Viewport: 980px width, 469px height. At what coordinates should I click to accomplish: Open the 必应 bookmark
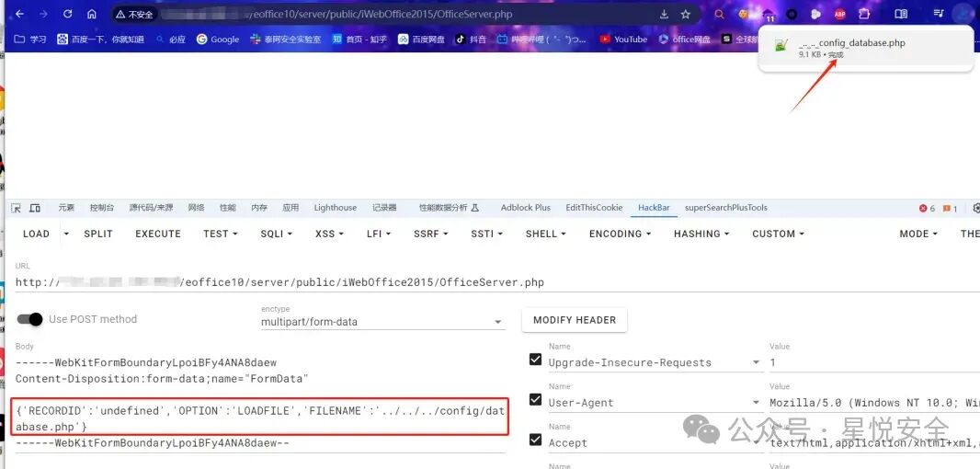coord(171,39)
